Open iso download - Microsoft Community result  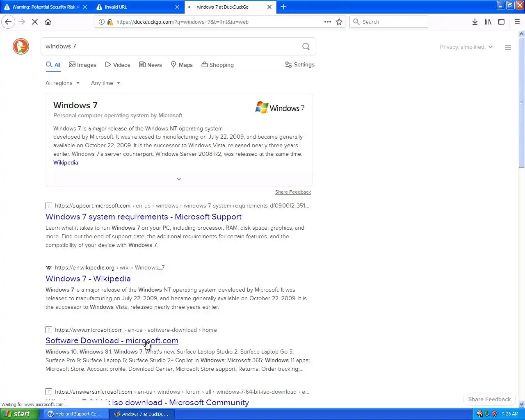pyautogui.click(x=147, y=403)
